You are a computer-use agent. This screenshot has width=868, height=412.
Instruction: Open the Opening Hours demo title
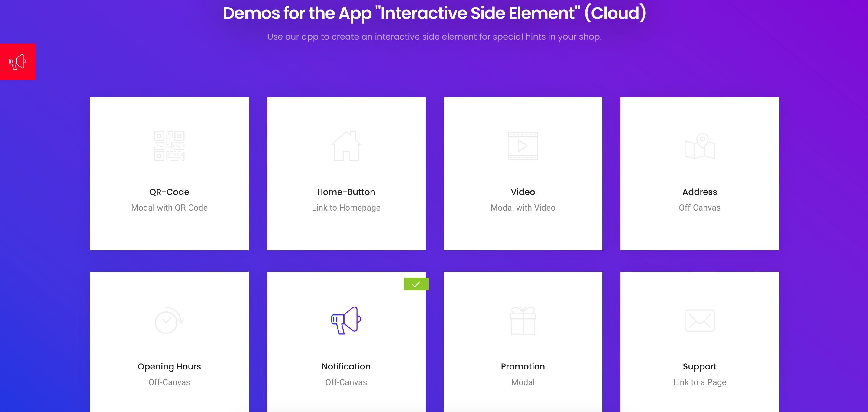coord(169,366)
